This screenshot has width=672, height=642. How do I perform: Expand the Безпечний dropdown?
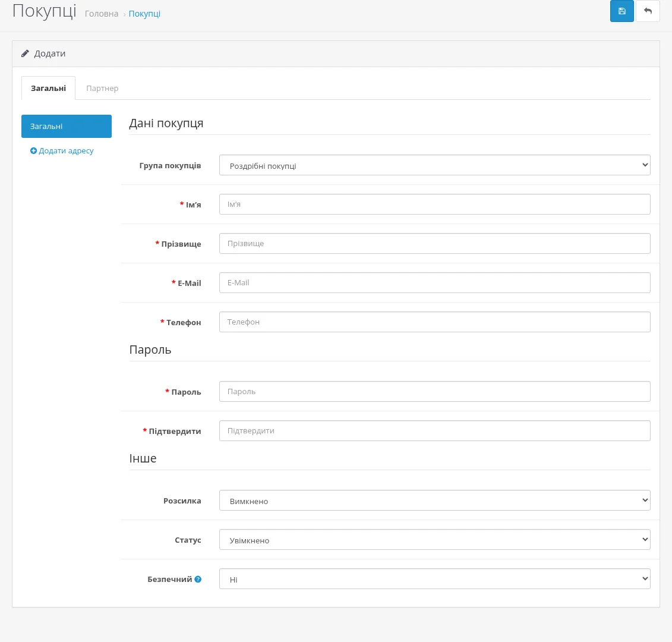click(x=434, y=579)
